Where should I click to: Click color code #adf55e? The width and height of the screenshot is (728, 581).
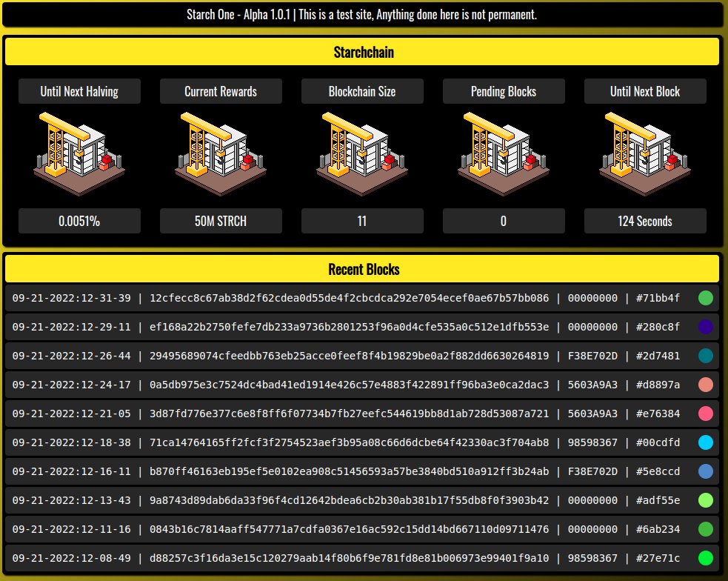[x=658, y=500]
